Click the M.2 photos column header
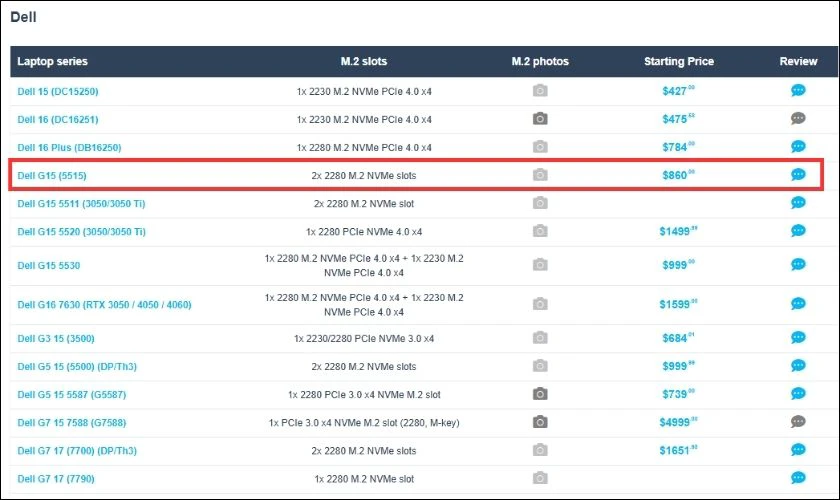840x500 pixels. (x=540, y=61)
